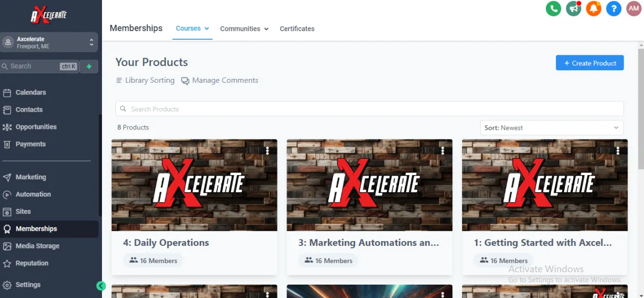Click the ctrl K shortcut badge
The width and height of the screenshot is (644, 298).
click(69, 67)
